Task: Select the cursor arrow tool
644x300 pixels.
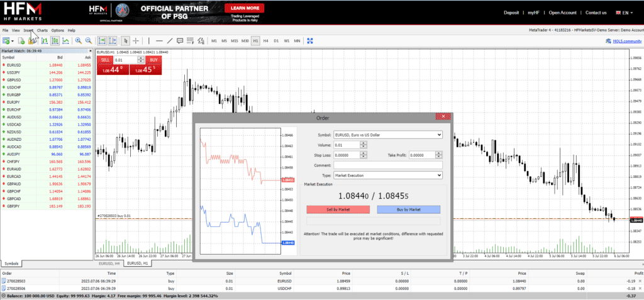Action: click(126, 41)
